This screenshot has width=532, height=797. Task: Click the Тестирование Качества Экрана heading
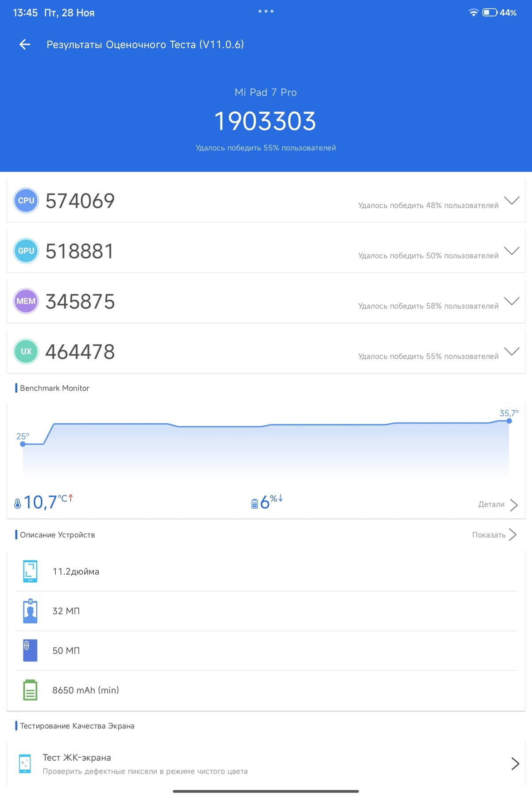[x=77, y=726]
